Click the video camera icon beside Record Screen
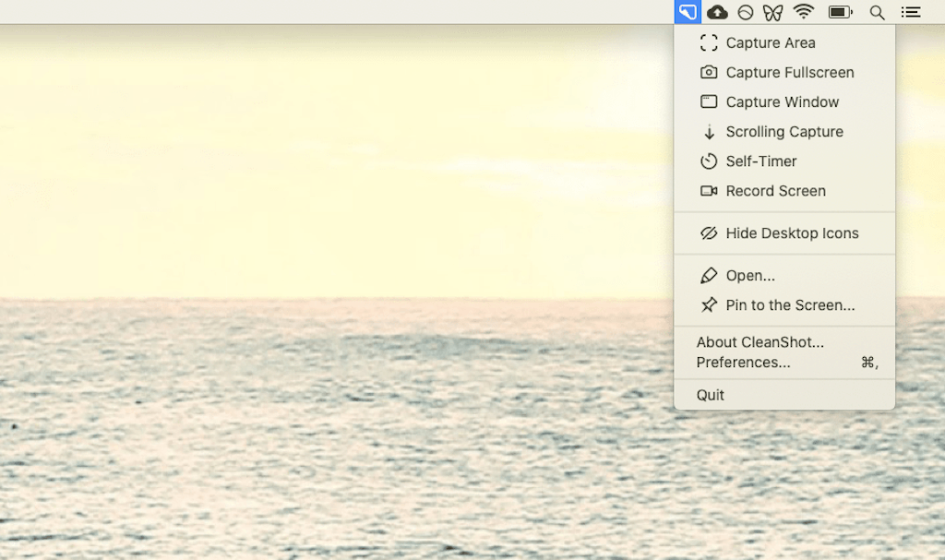 709,191
